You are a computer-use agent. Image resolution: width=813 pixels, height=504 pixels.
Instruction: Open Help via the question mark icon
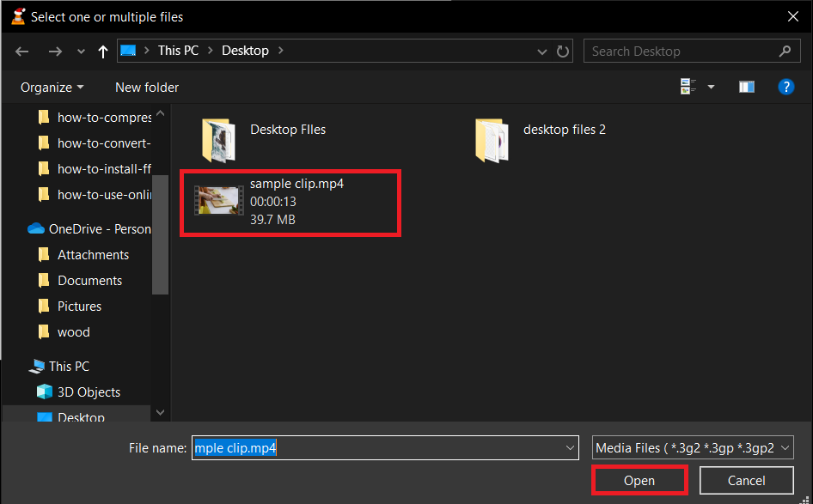coord(786,86)
